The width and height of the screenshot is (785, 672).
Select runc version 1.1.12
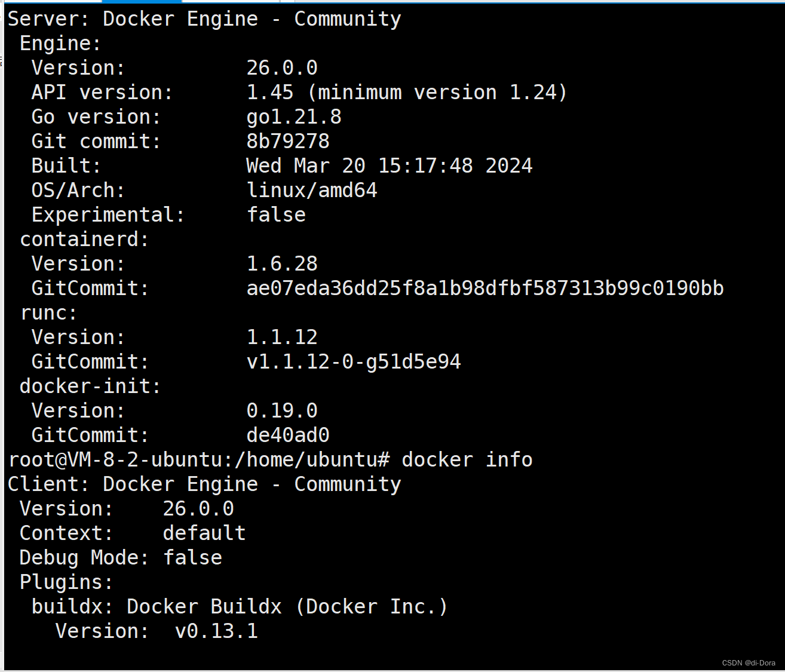282,337
